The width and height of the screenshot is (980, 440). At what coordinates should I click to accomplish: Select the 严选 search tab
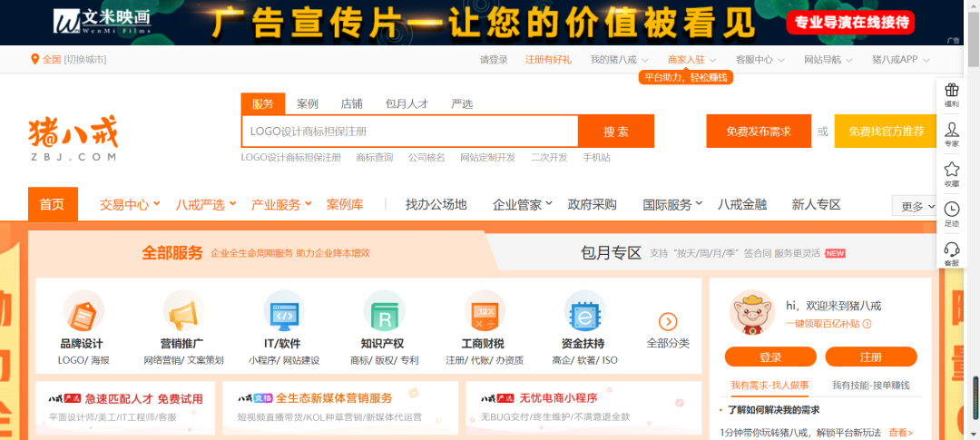(x=462, y=103)
